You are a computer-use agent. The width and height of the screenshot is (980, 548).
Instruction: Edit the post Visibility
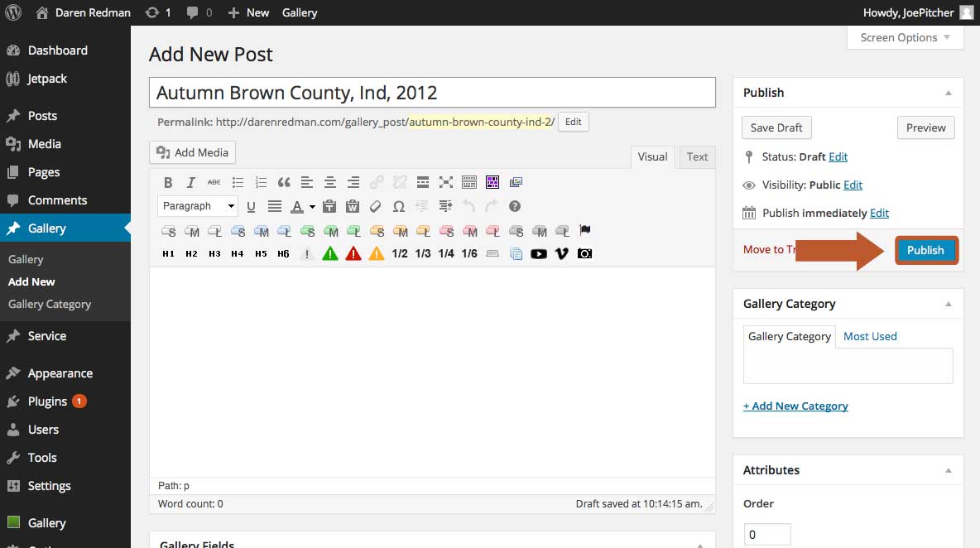853,185
